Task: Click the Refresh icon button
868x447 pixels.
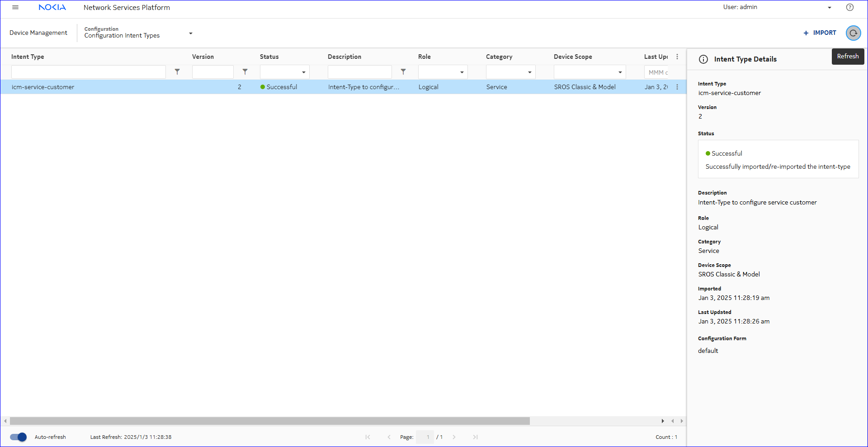Action: click(x=853, y=33)
